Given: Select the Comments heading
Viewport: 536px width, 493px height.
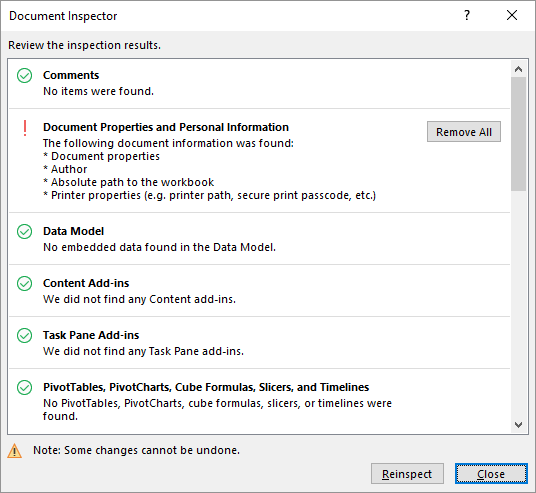Looking at the screenshot, I should click(71, 75).
